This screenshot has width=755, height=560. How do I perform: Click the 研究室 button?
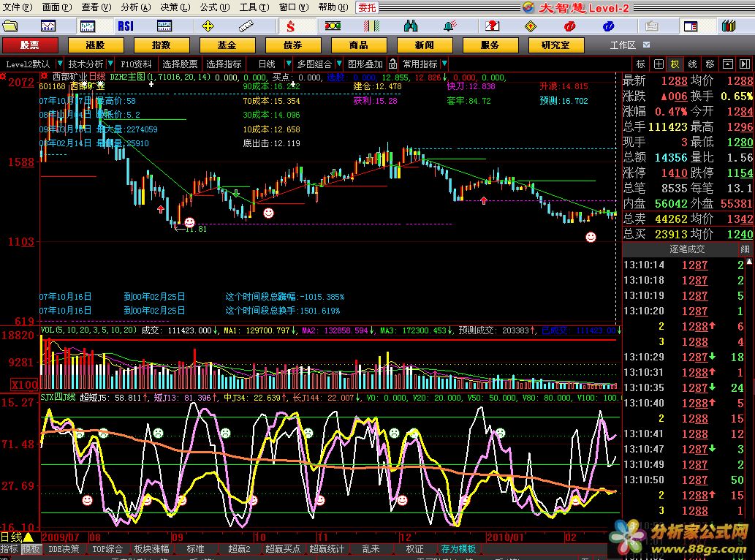(x=555, y=45)
